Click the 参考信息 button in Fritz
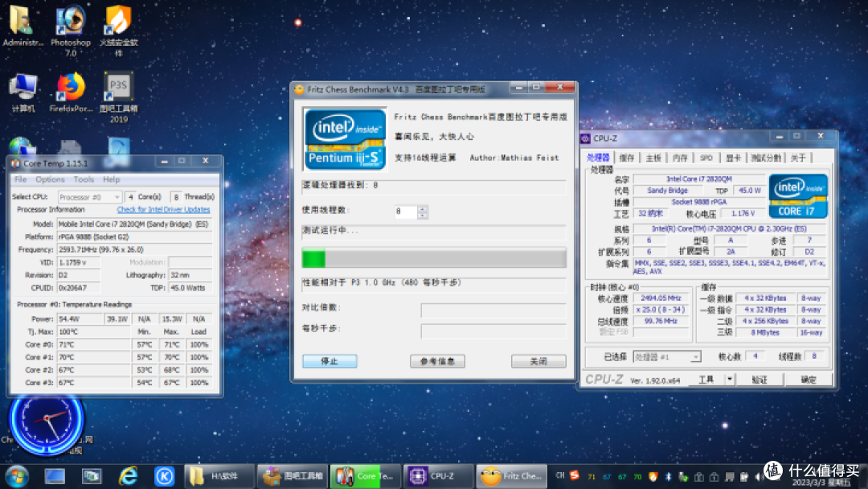 pyautogui.click(x=437, y=361)
